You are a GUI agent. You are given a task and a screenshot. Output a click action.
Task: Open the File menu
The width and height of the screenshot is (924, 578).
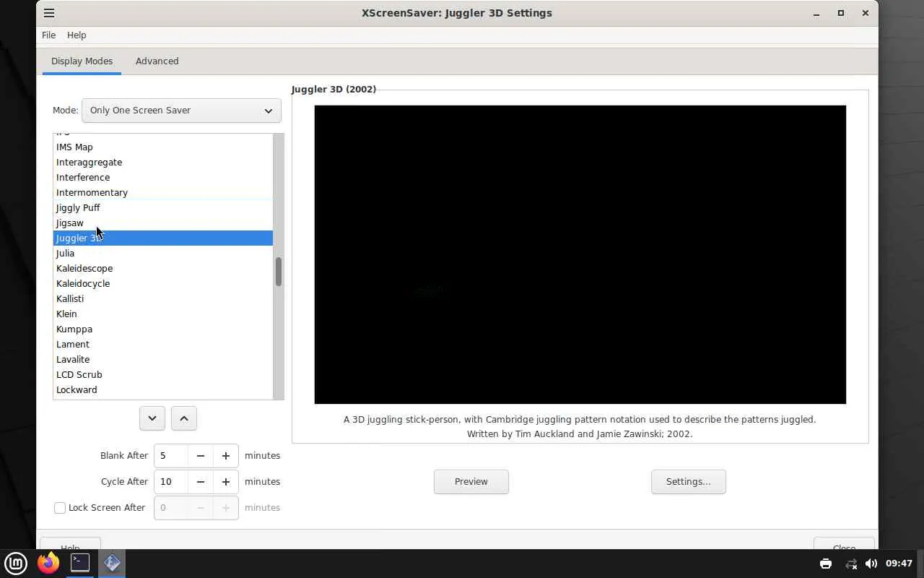[48, 35]
